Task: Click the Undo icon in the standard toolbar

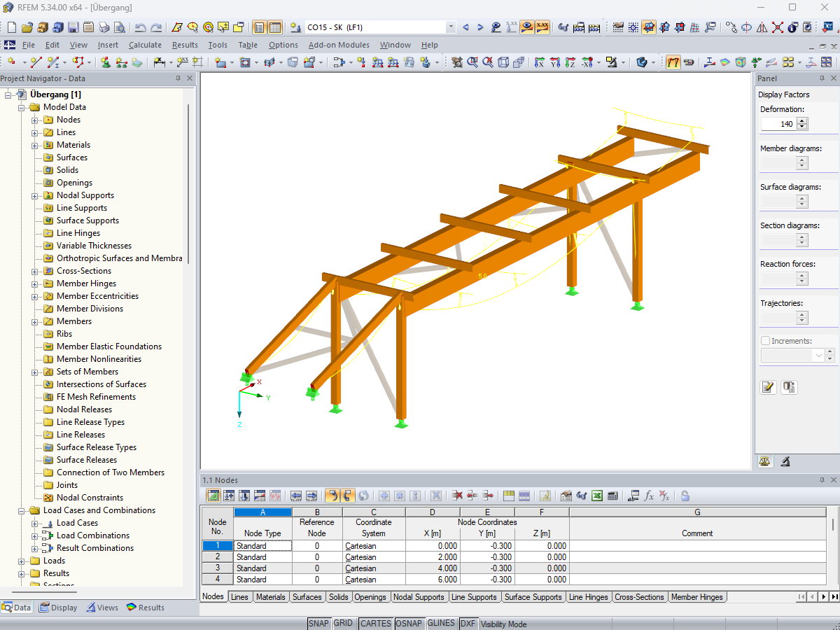Action: 141,27
